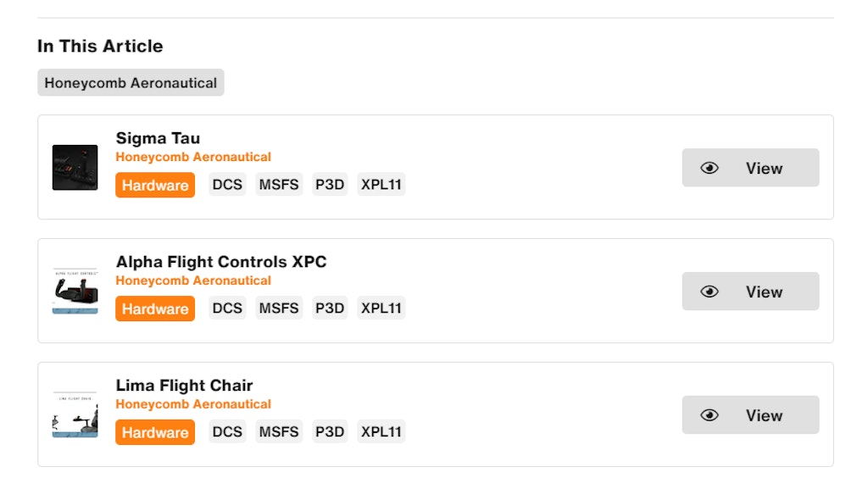Screen dimensions: 868x478
Task: Click the eye icon in Sigma Tau row
Action: 709,168
